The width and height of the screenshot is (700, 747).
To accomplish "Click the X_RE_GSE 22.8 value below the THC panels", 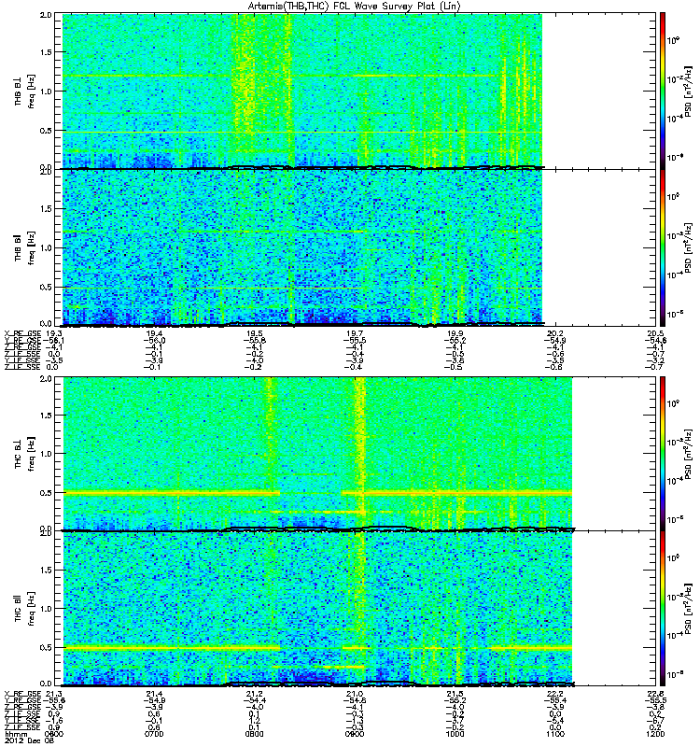I will tap(656, 693).
